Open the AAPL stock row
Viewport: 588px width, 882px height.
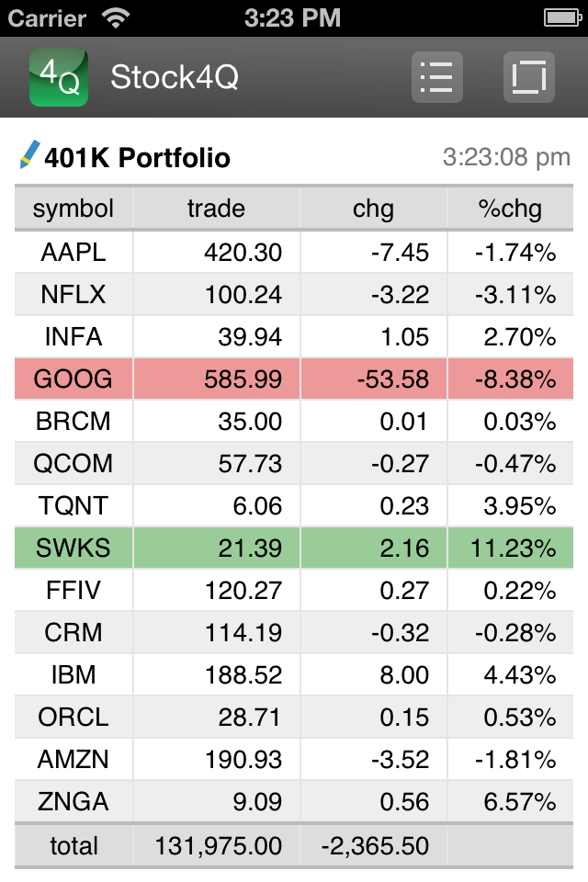[x=294, y=252]
